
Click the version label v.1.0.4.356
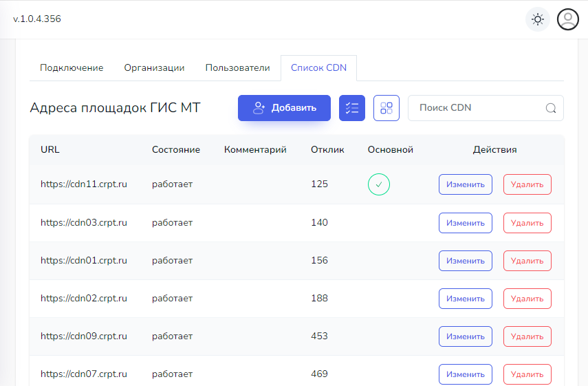coord(36,19)
